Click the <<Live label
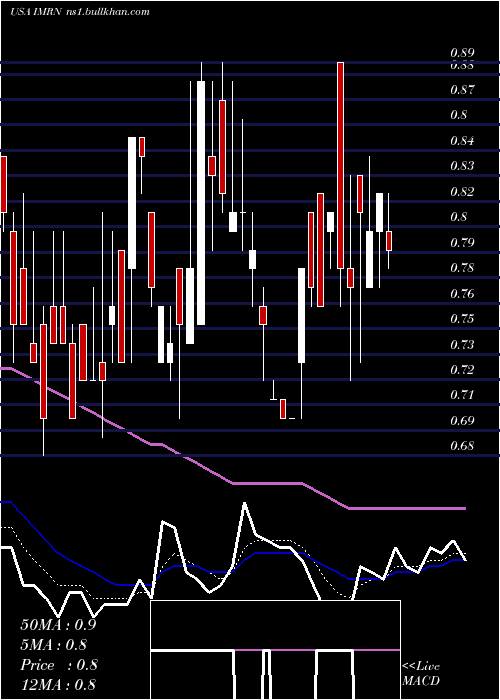The image size is (500, 700). point(421,667)
